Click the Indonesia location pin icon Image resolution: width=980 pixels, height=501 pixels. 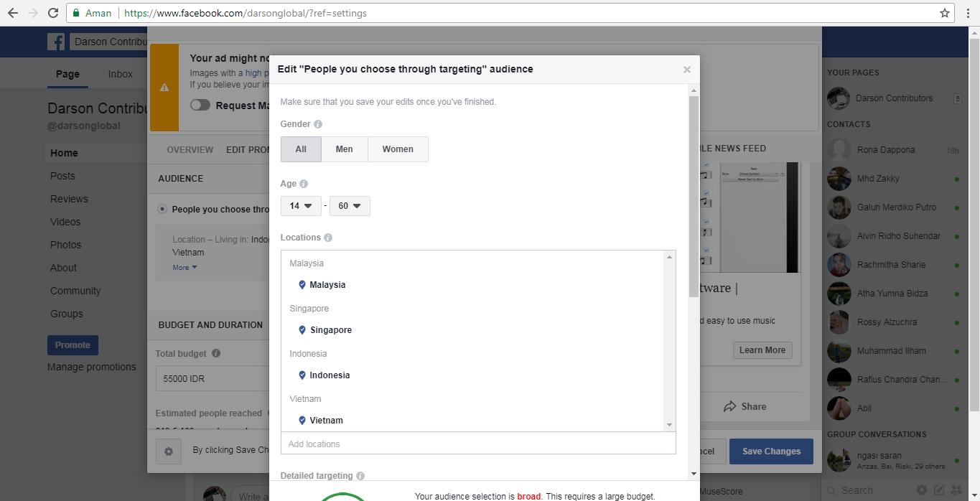[x=302, y=375]
